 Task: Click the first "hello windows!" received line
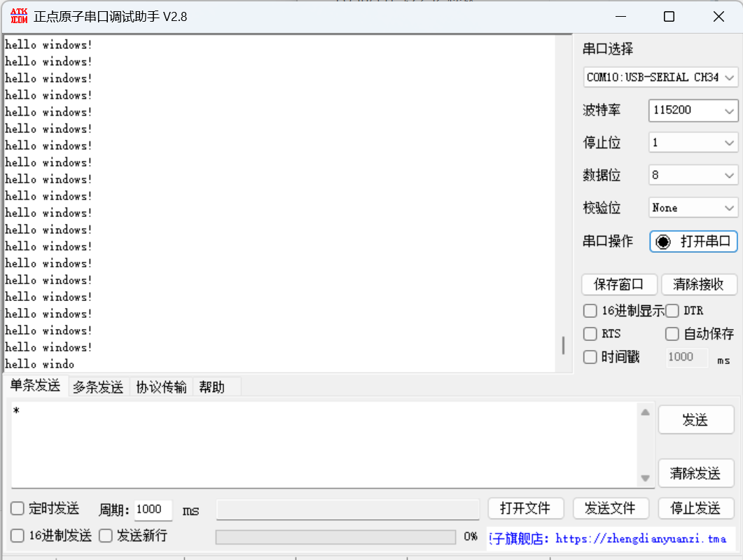pyautogui.click(x=48, y=45)
